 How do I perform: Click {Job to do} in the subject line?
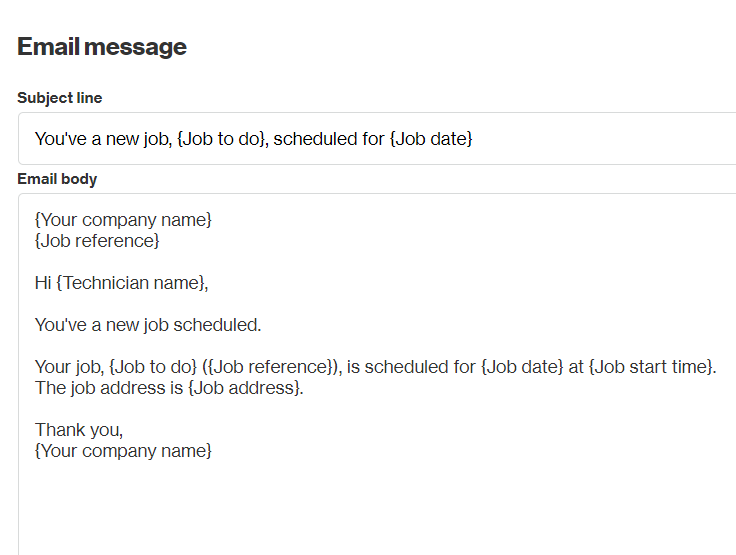(220, 139)
